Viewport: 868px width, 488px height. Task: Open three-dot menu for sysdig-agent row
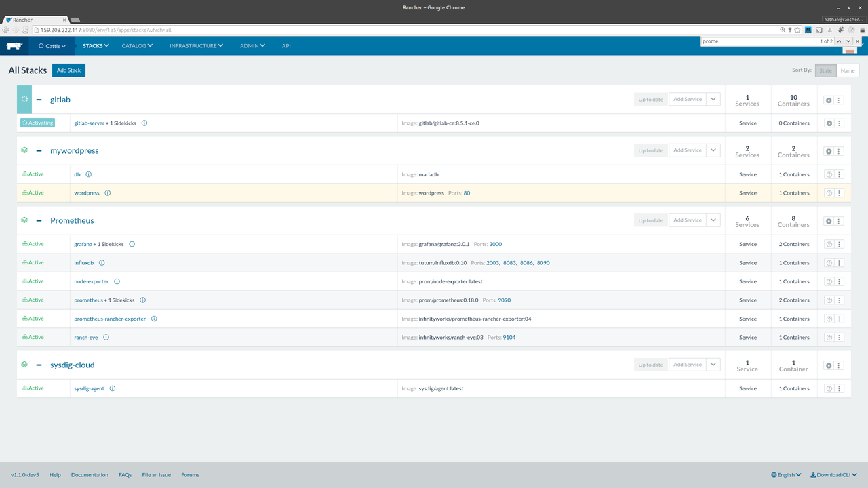pos(840,388)
